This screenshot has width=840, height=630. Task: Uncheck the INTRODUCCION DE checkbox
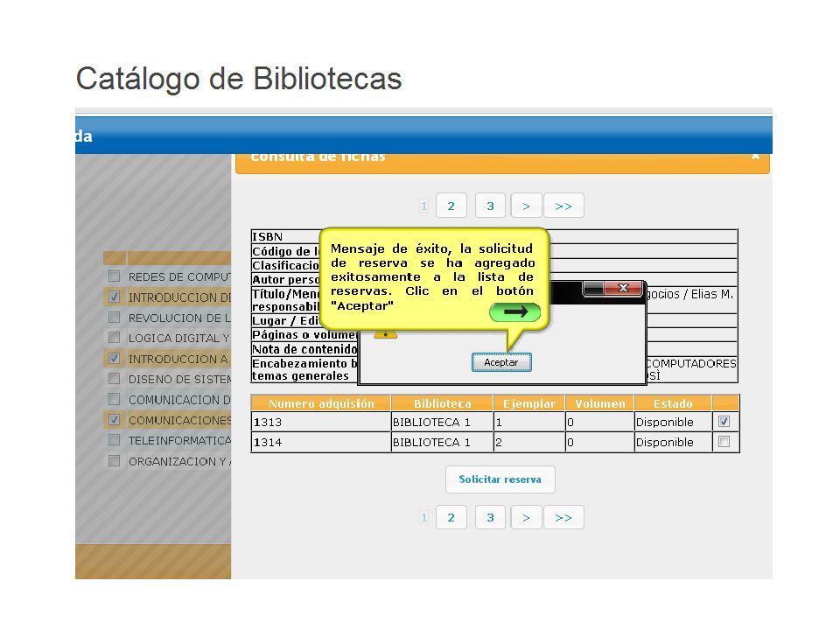point(114,297)
